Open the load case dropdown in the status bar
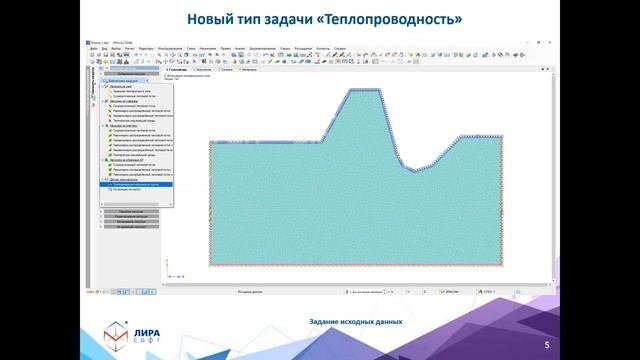The height and width of the screenshot is (360, 640). point(384,292)
